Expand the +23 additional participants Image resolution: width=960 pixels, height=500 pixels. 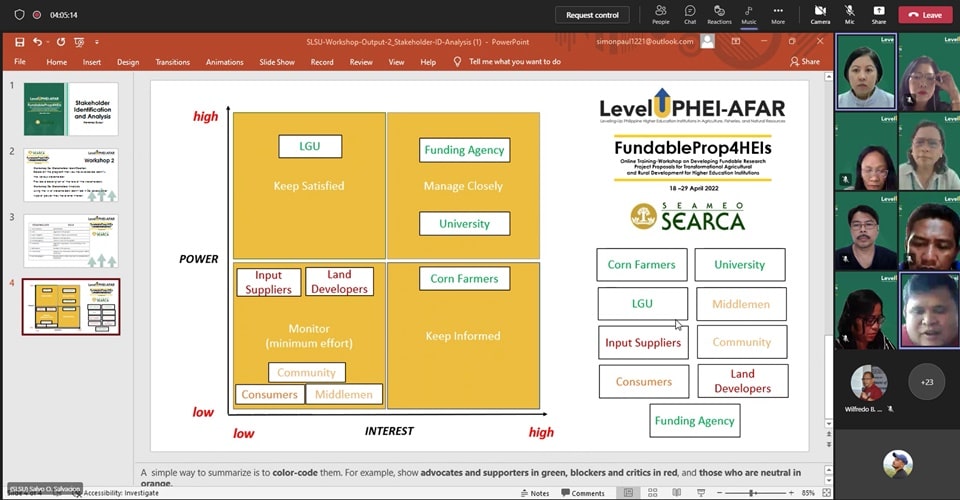click(926, 381)
